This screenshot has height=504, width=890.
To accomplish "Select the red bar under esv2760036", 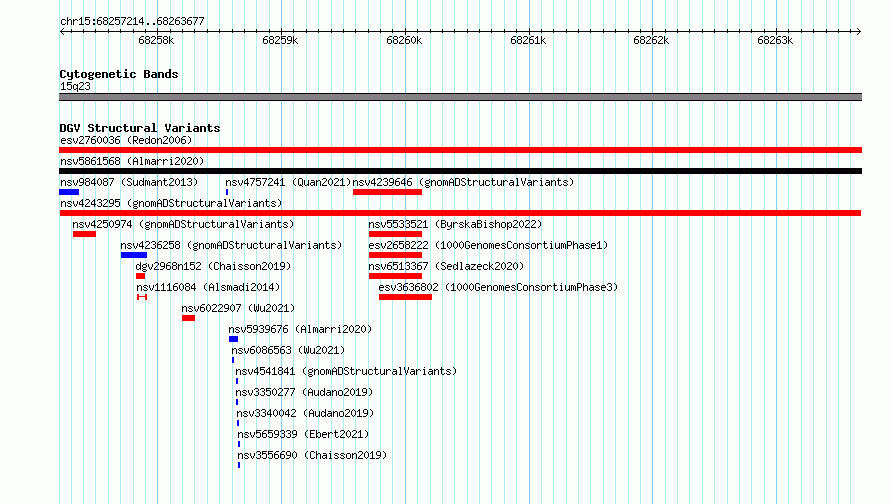I will 460,150.
